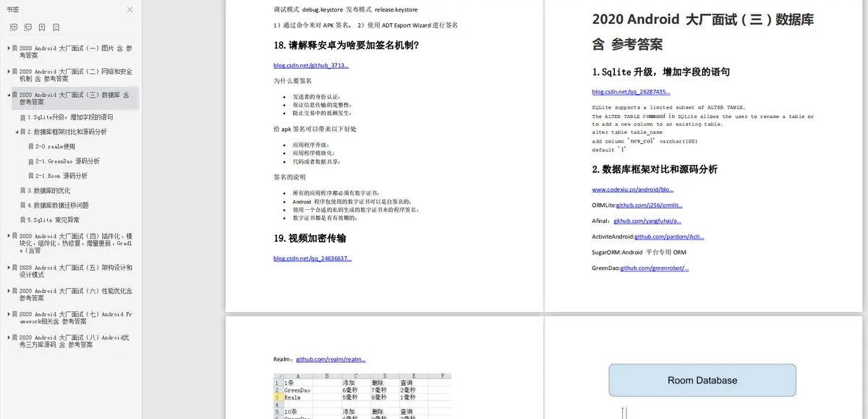Click the heading 19.视频加密传输

point(310,238)
